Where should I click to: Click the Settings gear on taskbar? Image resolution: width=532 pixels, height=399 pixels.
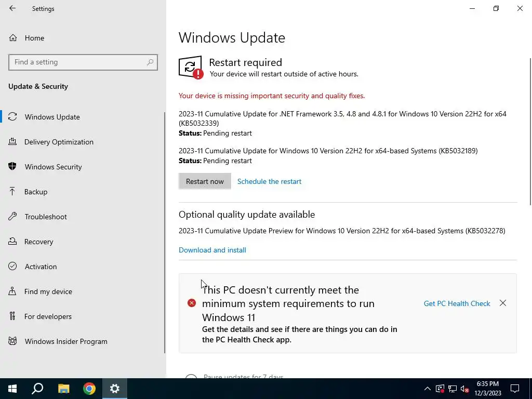(115, 389)
